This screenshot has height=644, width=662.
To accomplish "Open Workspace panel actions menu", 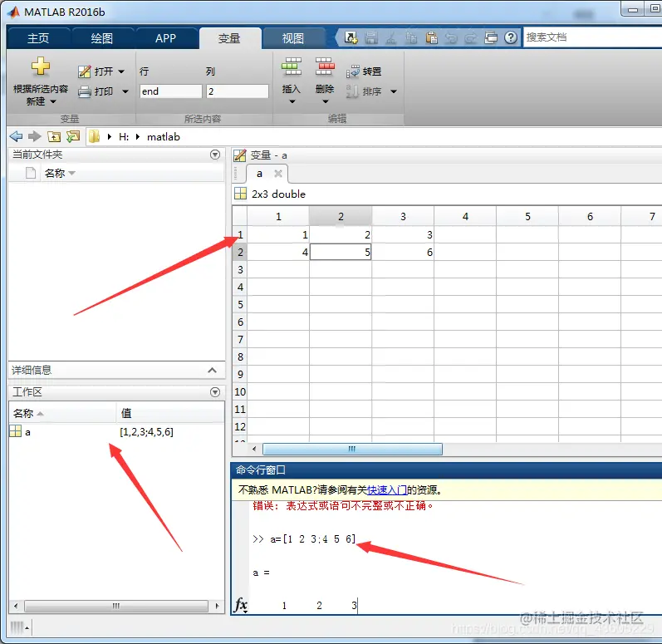I will (215, 392).
